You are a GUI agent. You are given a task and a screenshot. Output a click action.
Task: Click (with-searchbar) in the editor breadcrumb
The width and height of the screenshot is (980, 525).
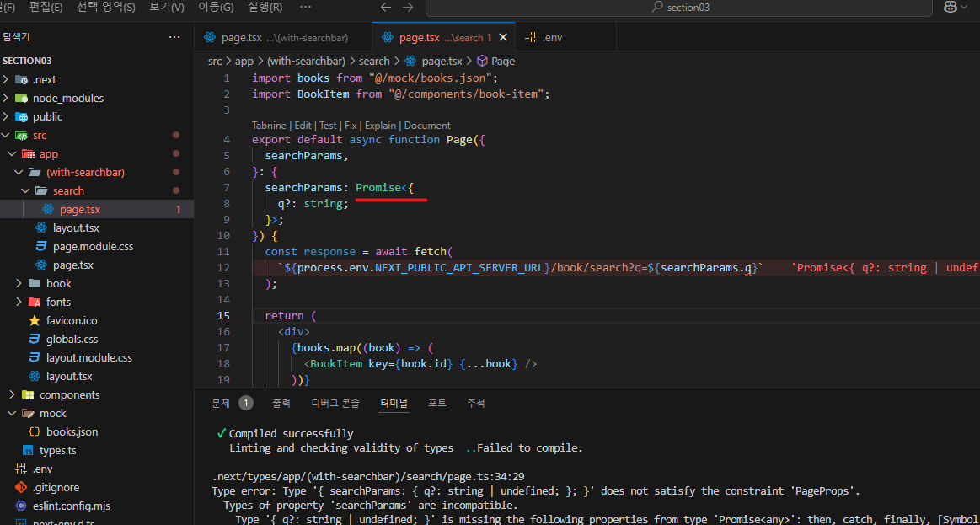(306, 62)
